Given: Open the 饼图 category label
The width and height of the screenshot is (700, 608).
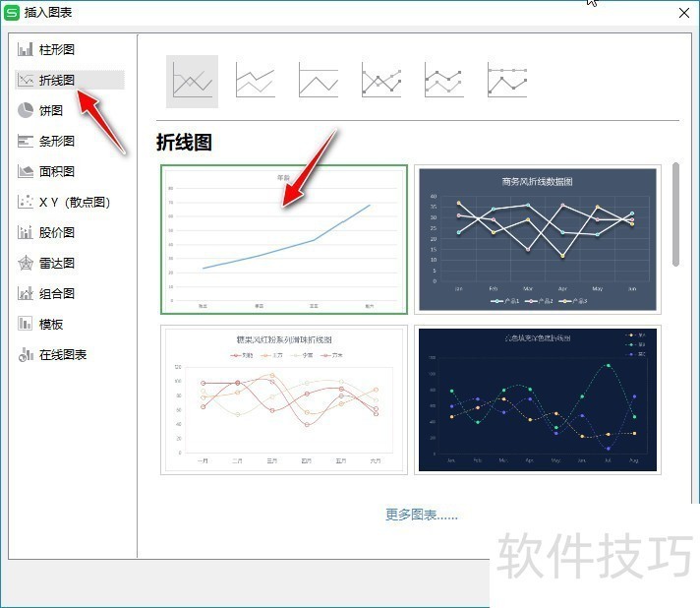Looking at the screenshot, I should (51, 111).
